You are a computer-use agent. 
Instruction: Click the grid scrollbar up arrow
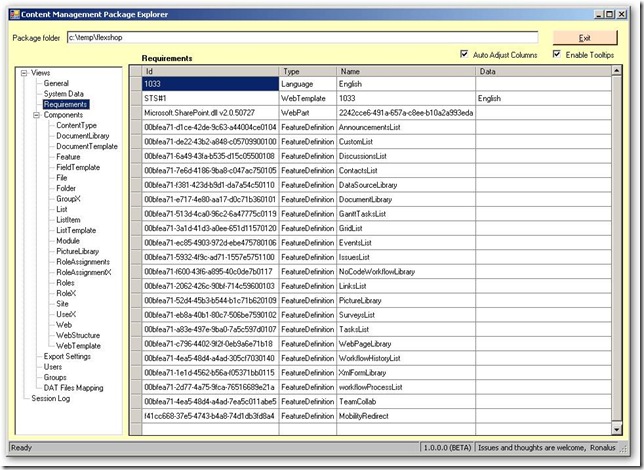click(x=616, y=71)
